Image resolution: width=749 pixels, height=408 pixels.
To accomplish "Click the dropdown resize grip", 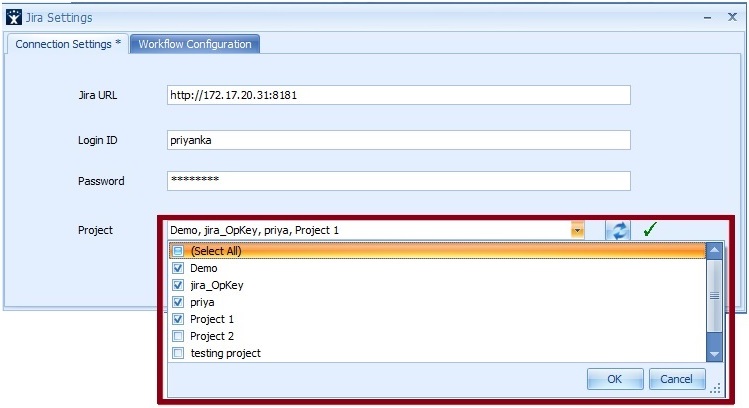I will [716, 388].
